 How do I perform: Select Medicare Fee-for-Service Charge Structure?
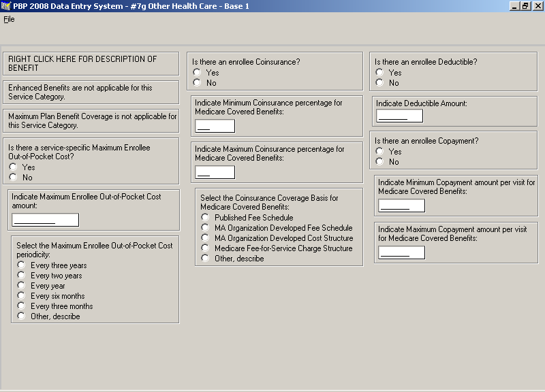[205, 248]
